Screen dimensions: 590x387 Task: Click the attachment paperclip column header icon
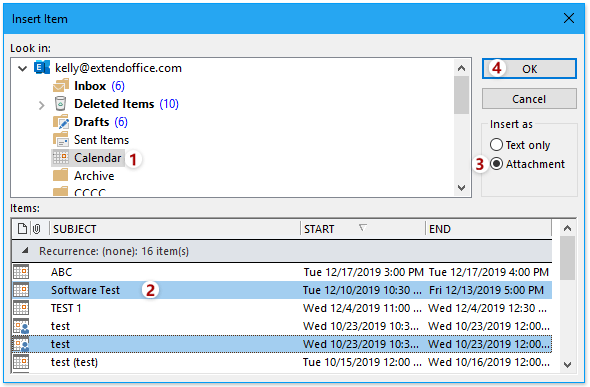36,229
